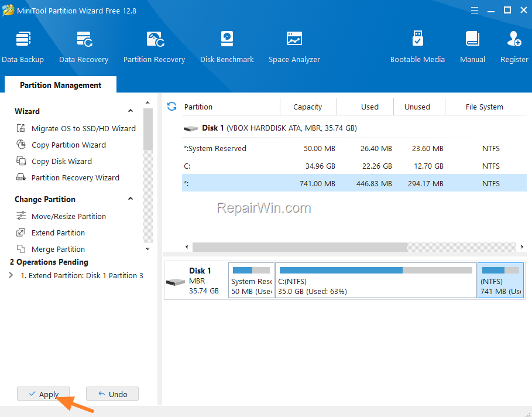Choose Move/Resize Partition in the sidebar
Viewport: 532px width, 417px height.
click(68, 216)
